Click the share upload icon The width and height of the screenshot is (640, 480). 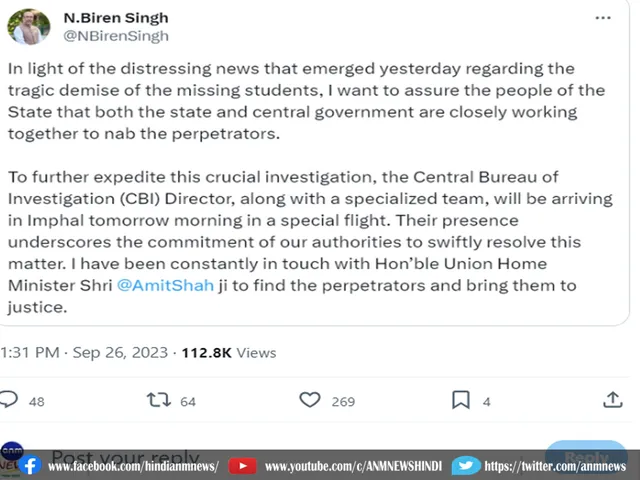coord(613,400)
